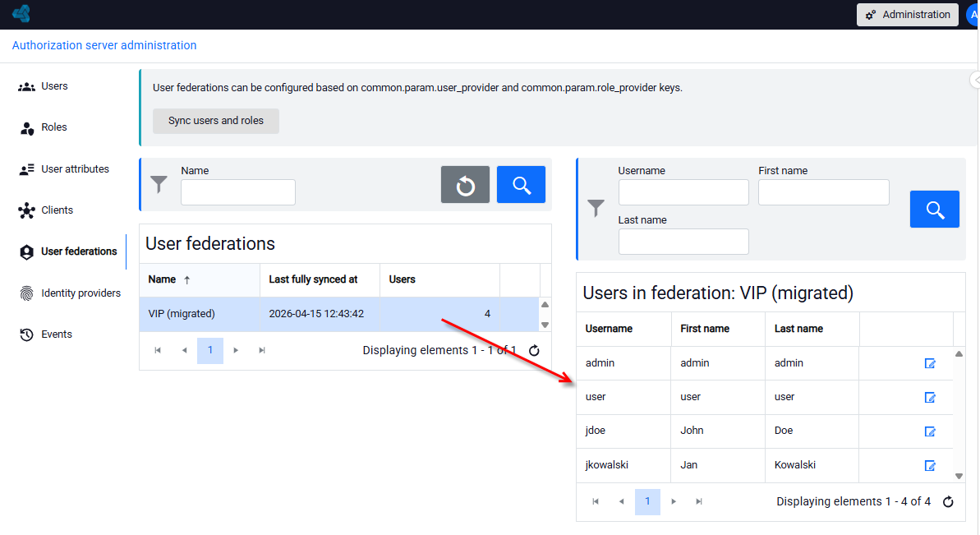Go to previous page of federations list
The height and width of the screenshot is (535, 980).
pyautogui.click(x=184, y=351)
